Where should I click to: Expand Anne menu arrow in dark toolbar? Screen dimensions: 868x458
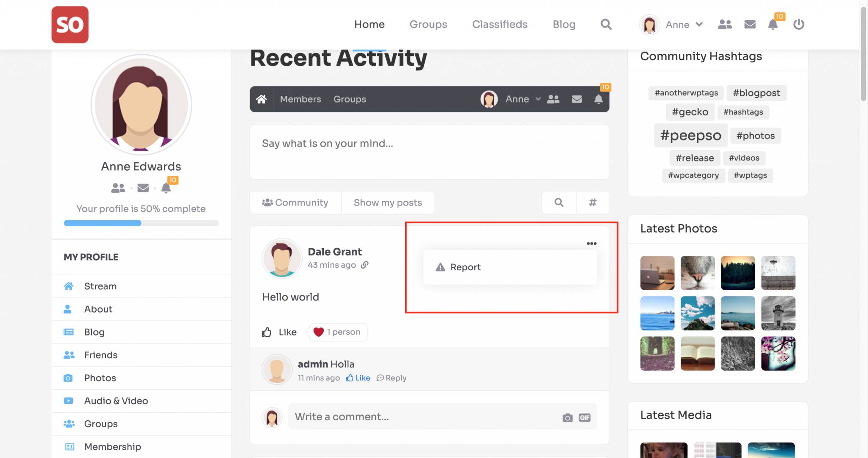click(x=538, y=99)
